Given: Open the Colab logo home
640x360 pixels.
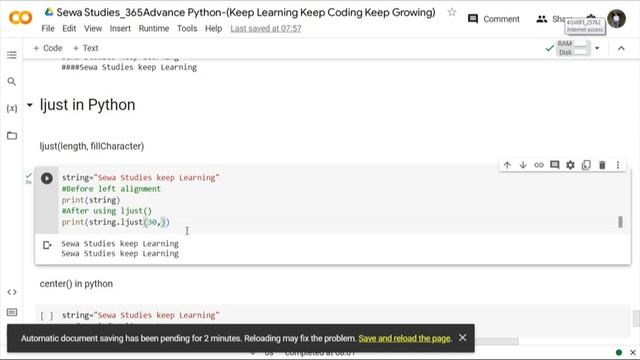Looking at the screenshot, I should coord(20,18).
